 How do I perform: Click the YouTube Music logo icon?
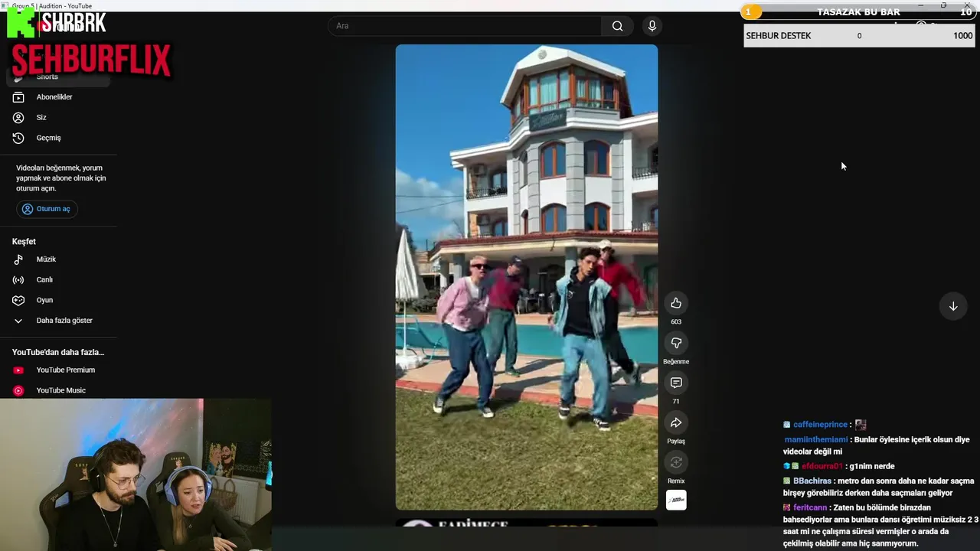[x=18, y=390]
